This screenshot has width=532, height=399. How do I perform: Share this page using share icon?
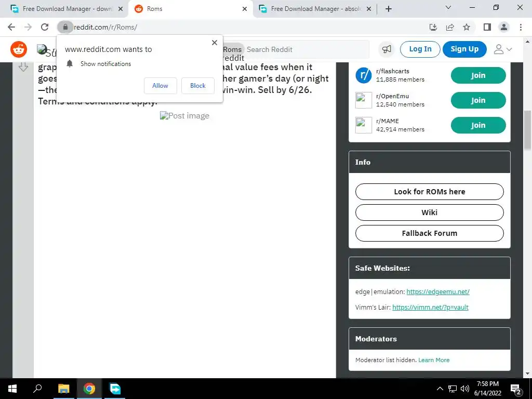pos(450,27)
